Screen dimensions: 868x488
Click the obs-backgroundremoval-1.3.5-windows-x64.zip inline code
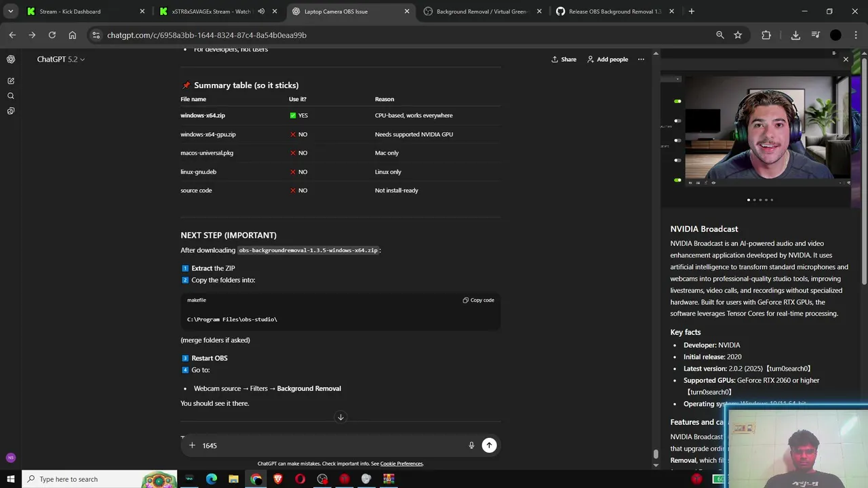308,250
